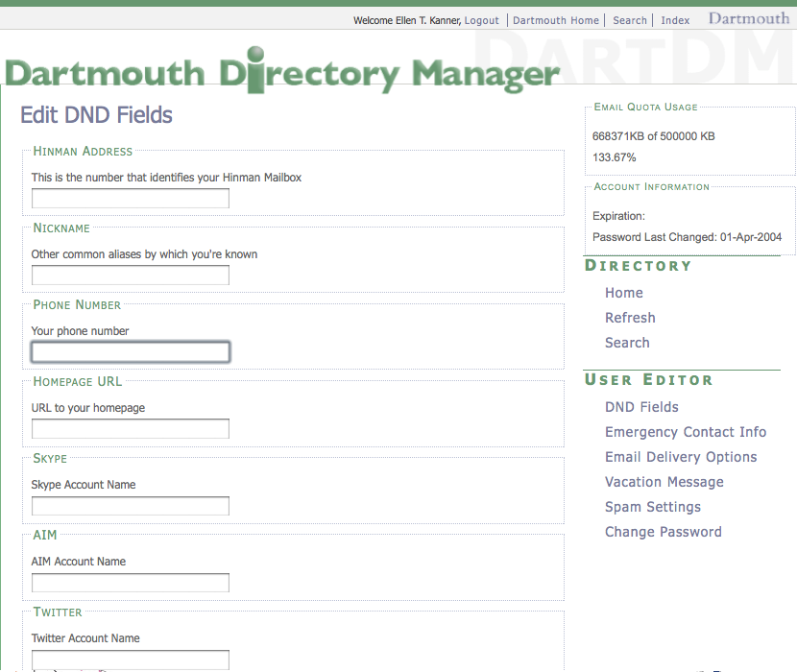797x672 pixels.
Task: Open the Vacation Message page
Action: click(x=664, y=482)
